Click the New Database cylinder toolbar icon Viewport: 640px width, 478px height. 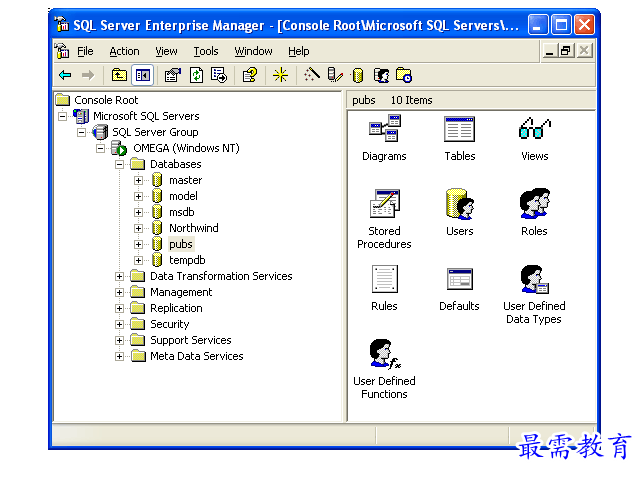click(358, 76)
